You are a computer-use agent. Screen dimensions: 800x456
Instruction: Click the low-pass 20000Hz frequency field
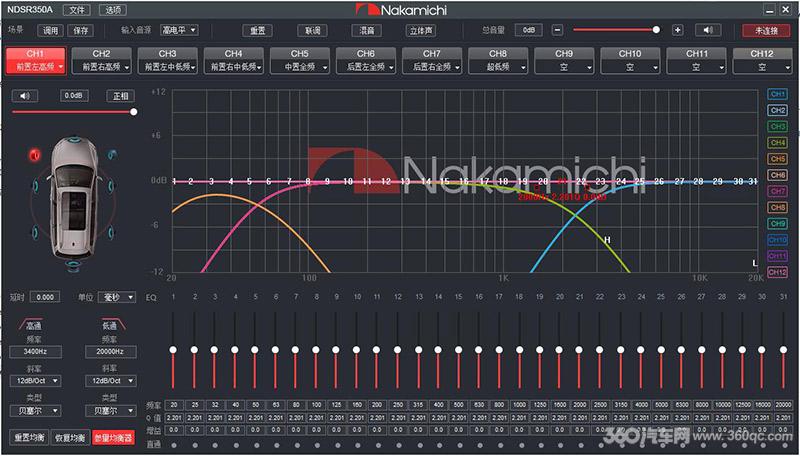coord(111,351)
